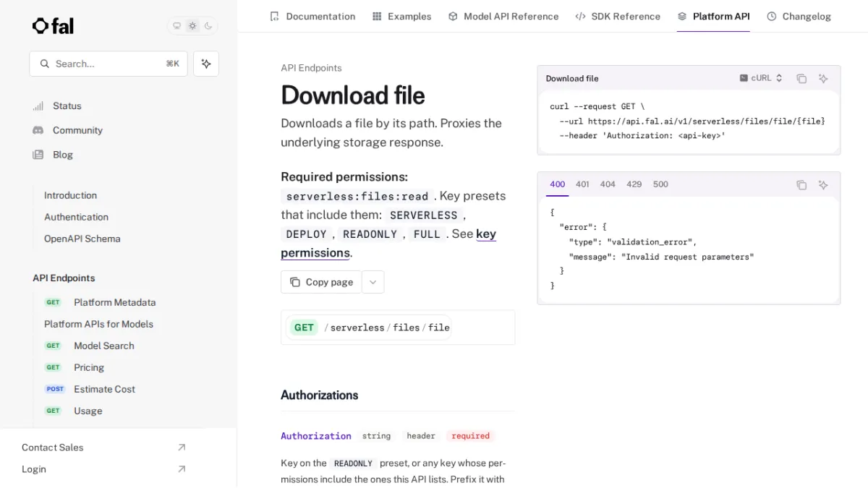Ask AI about the Download file request
This screenshot has width=868, height=488.
(823, 79)
